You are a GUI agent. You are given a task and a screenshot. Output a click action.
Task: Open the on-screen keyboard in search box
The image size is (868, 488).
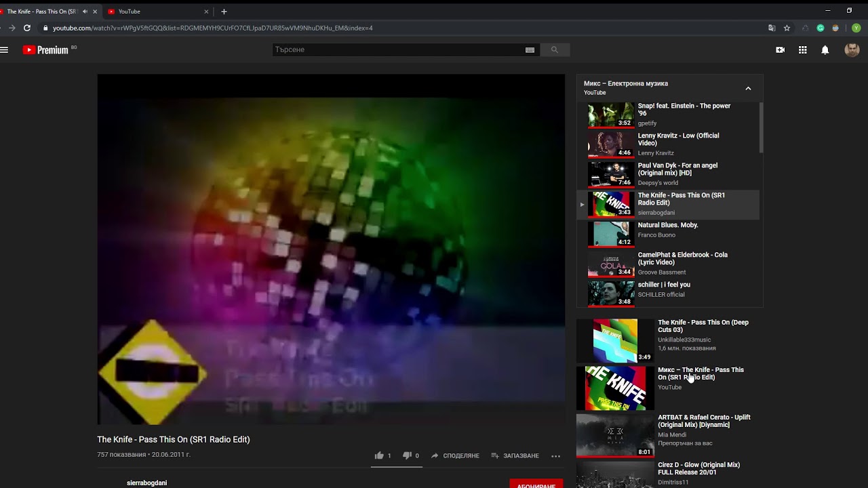tap(530, 49)
